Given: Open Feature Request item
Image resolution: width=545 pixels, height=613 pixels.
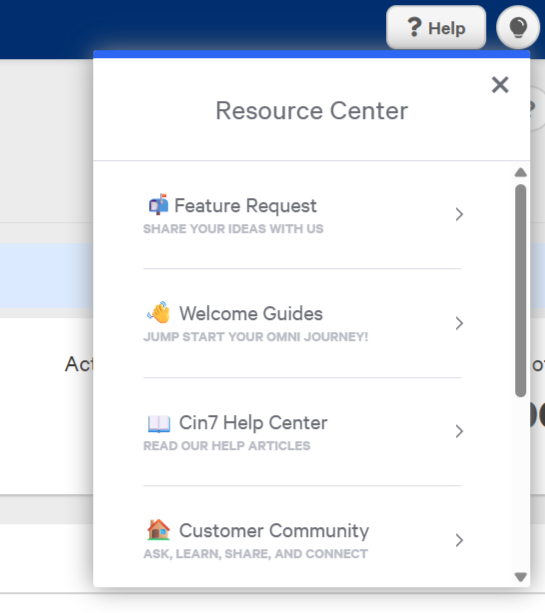Looking at the screenshot, I should (x=302, y=215).
